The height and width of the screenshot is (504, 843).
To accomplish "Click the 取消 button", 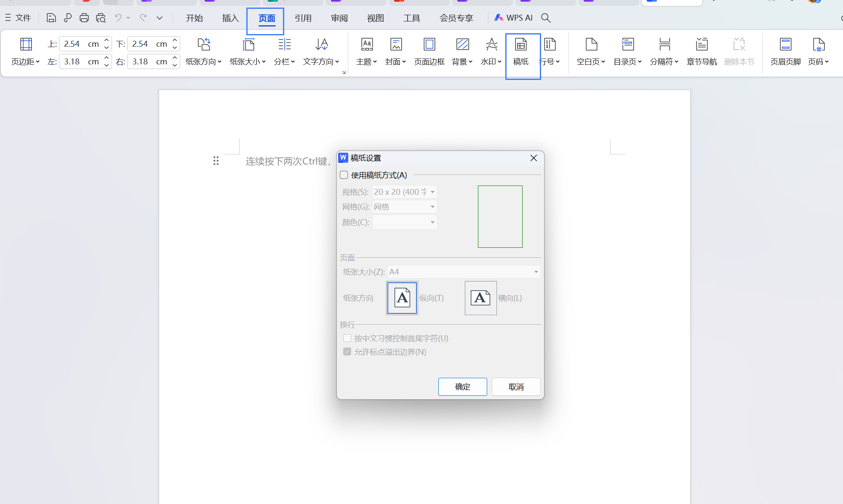I will click(516, 387).
